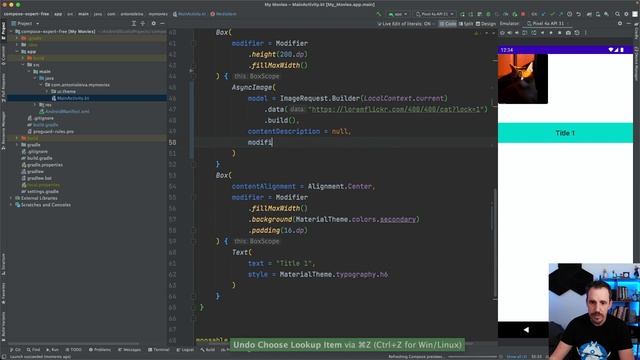Viewport: 640px width, 360px height.
Task: Switch editor to Code view
Action: (x=448, y=24)
